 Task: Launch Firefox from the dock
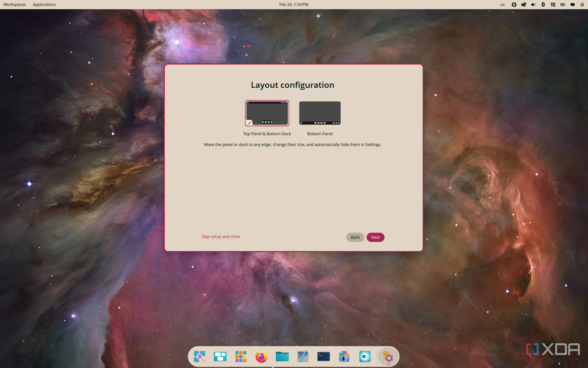[261, 356]
